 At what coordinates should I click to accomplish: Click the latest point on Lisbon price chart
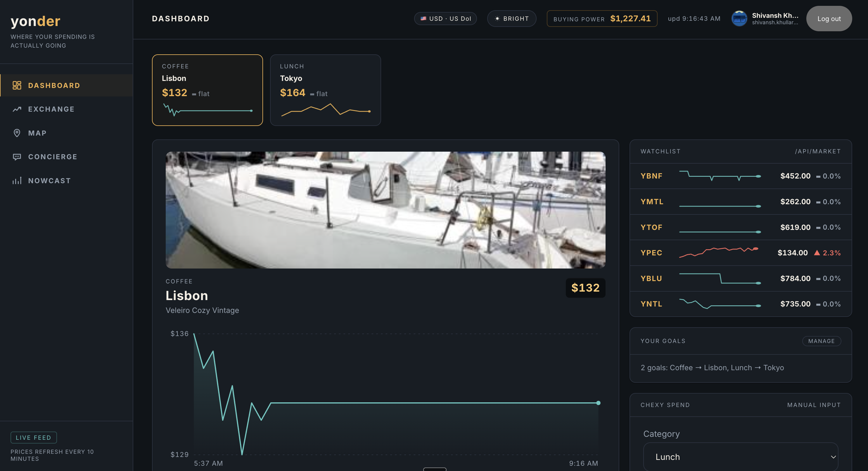[598, 403]
